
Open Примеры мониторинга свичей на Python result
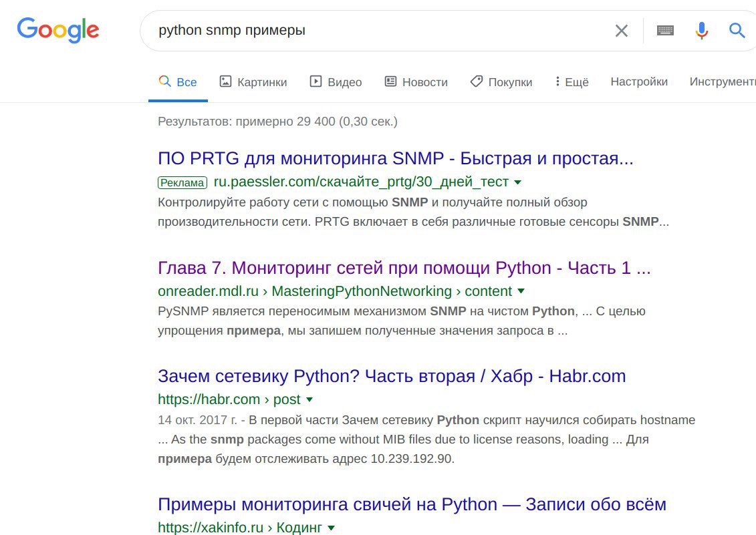click(412, 504)
